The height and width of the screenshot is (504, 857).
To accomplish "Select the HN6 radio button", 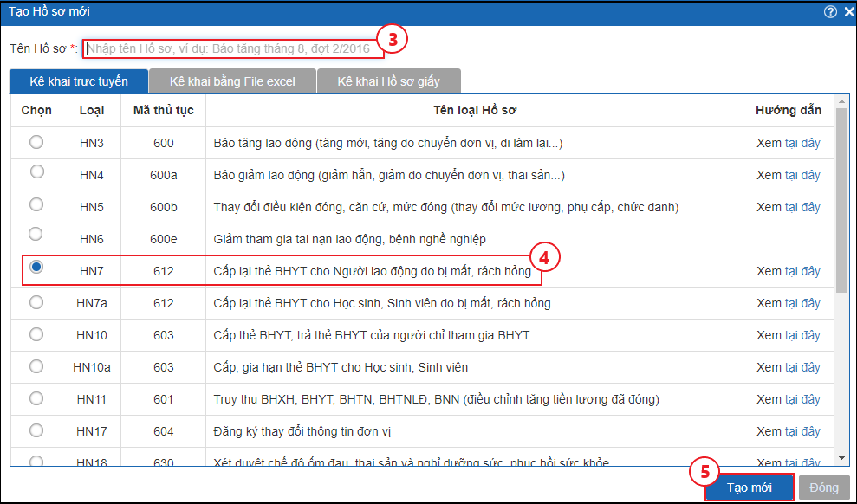I will [x=36, y=234].
